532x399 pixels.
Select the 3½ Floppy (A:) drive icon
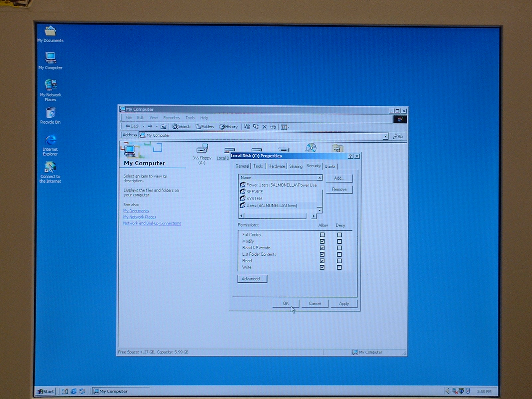pyautogui.click(x=202, y=149)
